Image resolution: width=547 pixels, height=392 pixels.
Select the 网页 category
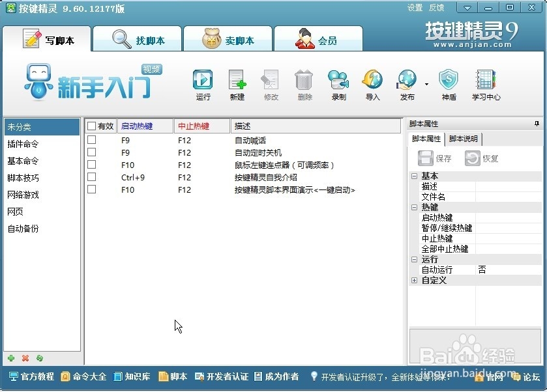click(x=42, y=212)
